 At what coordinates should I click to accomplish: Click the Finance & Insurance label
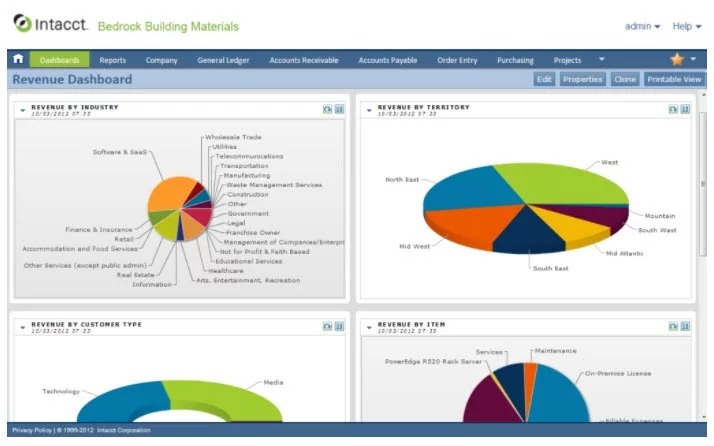tap(99, 230)
